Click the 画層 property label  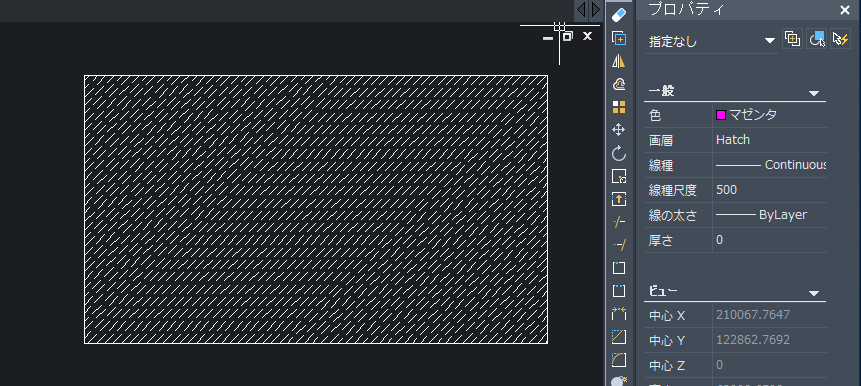click(661, 141)
